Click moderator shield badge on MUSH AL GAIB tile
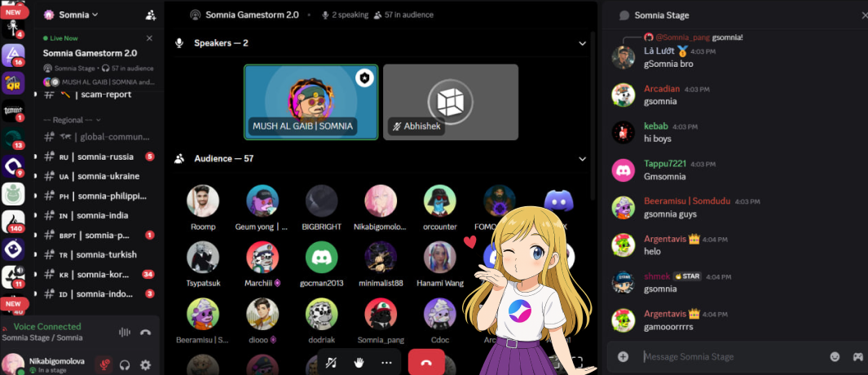 click(x=364, y=78)
